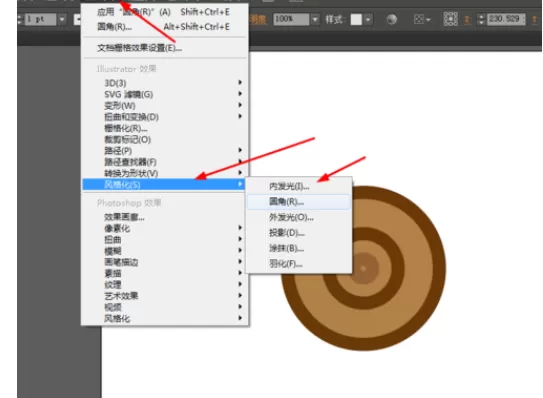Open 扭曲和变换(D) distort and transform submenu
The height and width of the screenshot is (398, 543).
pos(165,117)
